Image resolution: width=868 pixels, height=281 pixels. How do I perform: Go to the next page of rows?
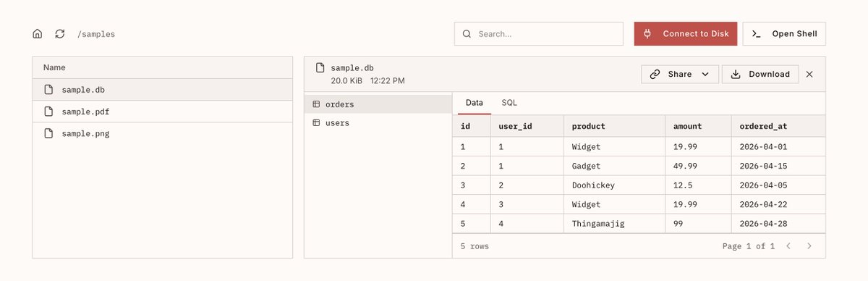click(809, 246)
